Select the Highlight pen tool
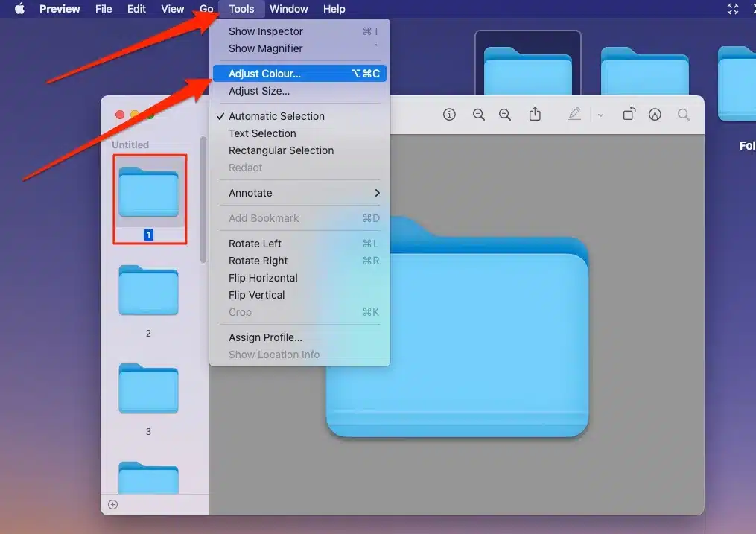Viewport: 756px width, 534px height. [x=574, y=114]
